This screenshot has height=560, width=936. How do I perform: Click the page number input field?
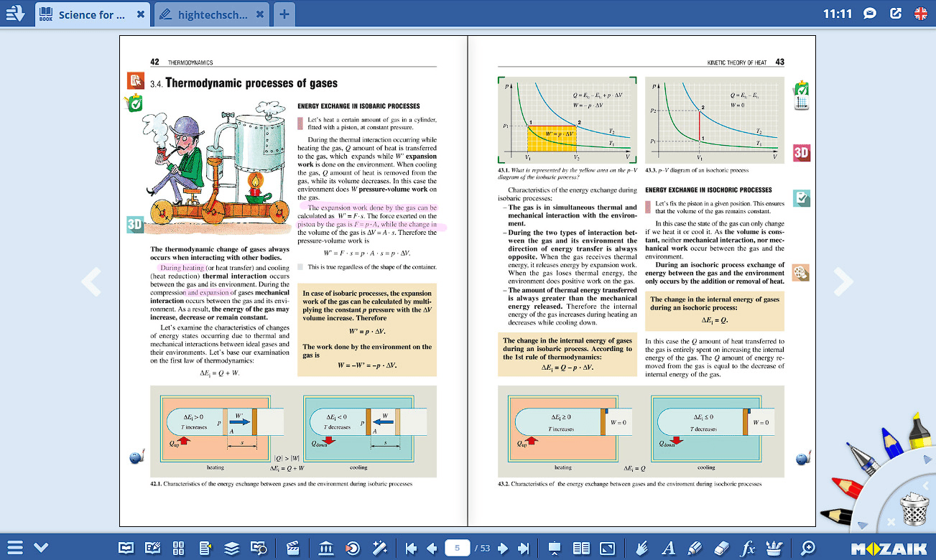point(457,548)
